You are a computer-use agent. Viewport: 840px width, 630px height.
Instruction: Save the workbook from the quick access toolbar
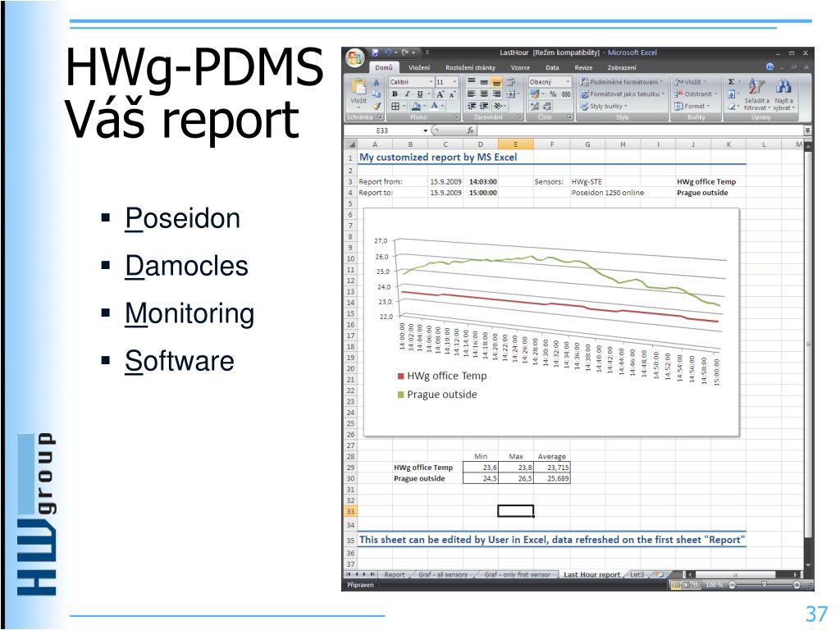pyautogui.click(x=375, y=52)
